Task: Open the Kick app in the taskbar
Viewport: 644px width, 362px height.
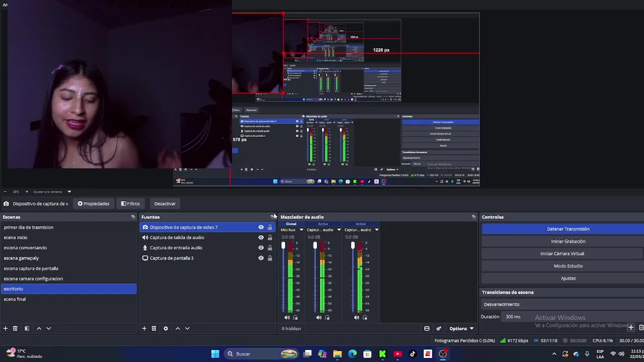Action: point(382,354)
